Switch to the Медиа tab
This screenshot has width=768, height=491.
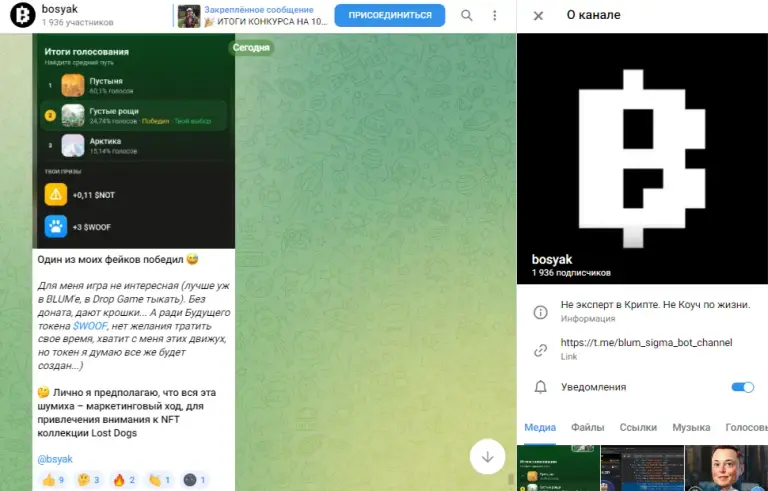coord(540,427)
